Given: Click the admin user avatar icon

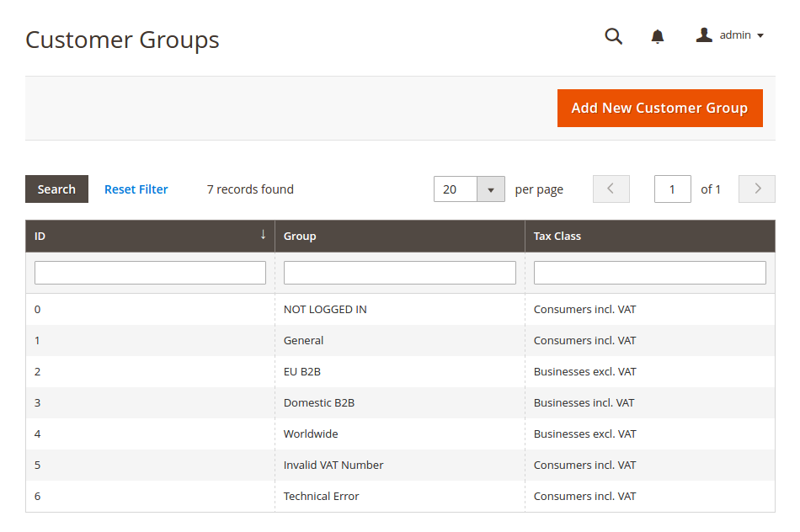Looking at the screenshot, I should click(704, 35).
